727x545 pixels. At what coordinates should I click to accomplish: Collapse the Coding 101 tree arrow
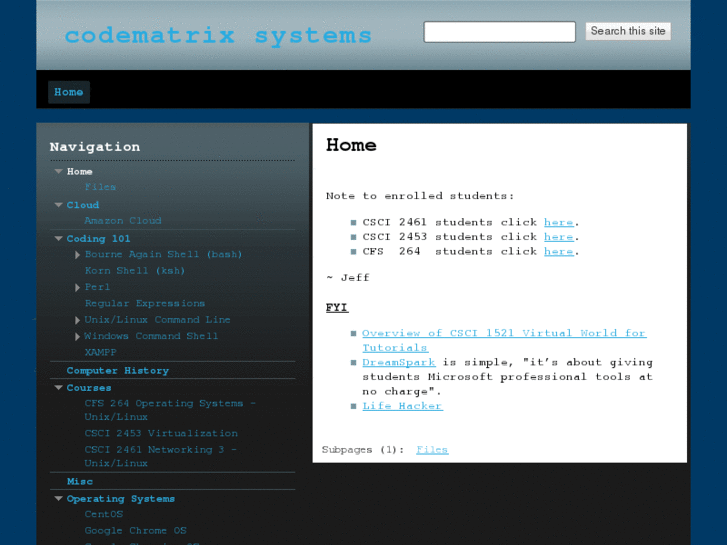pyautogui.click(x=58, y=239)
